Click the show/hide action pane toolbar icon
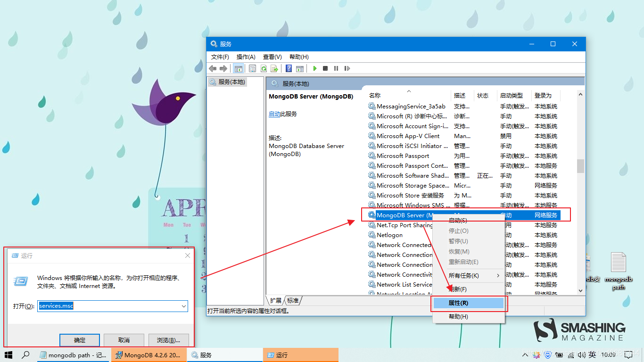 (299, 68)
